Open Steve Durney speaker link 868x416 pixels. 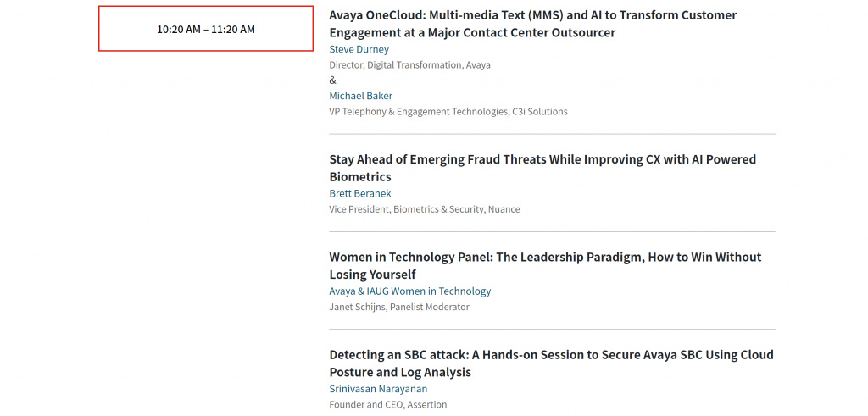tap(359, 49)
